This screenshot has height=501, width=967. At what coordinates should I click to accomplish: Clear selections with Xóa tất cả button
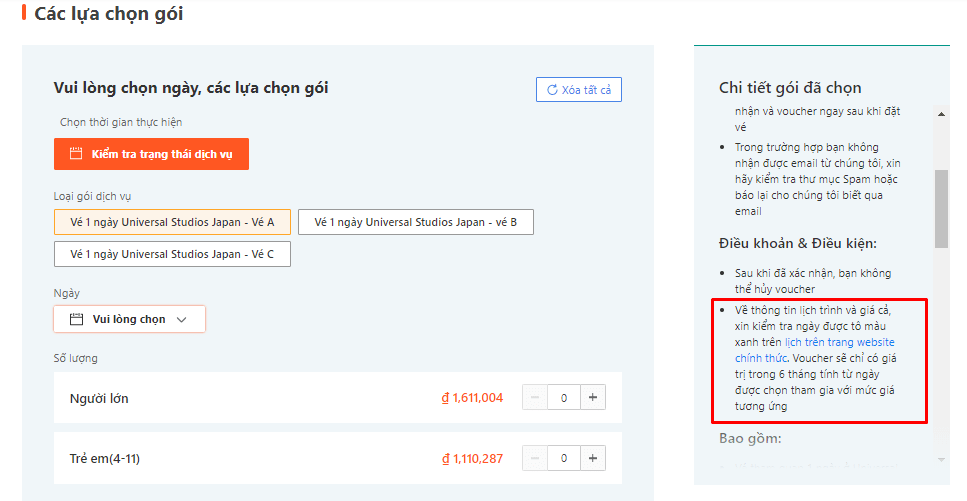(x=579, y=90)
